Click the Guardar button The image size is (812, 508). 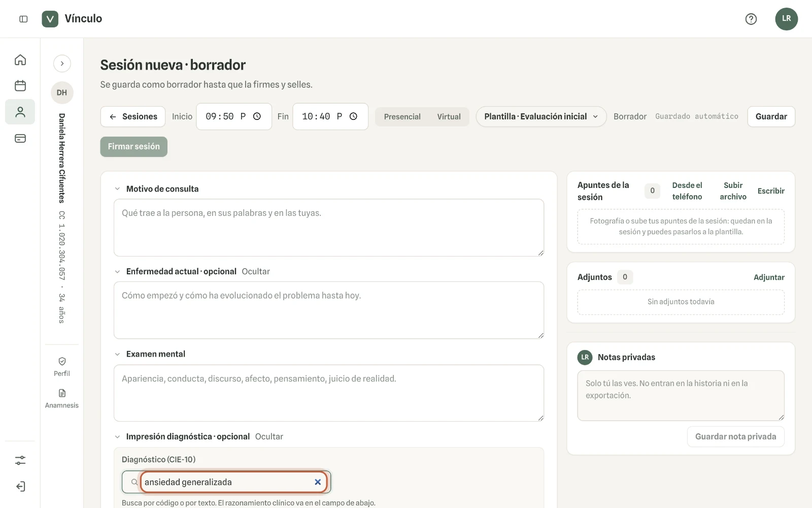pos(771,116)
